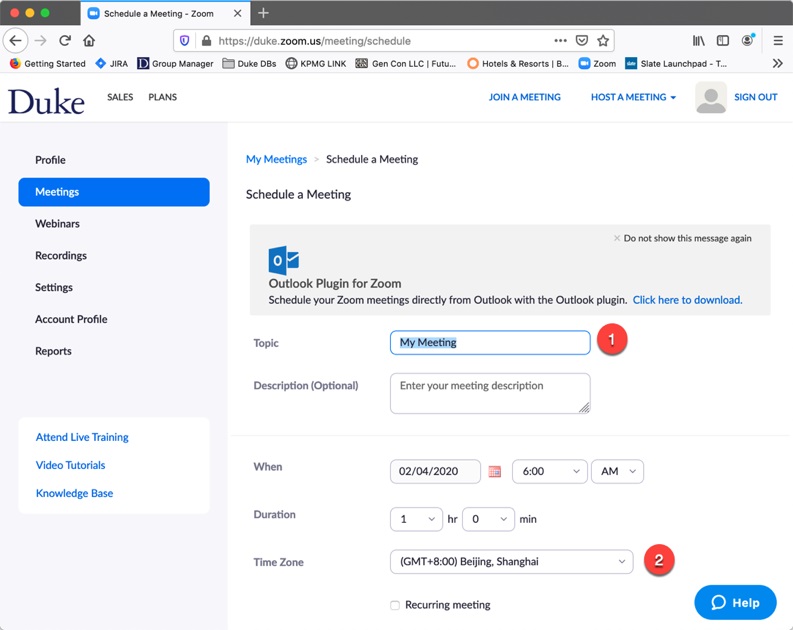Go back with the browser back arrow
The image size is (793, 630).
(16, 40)
